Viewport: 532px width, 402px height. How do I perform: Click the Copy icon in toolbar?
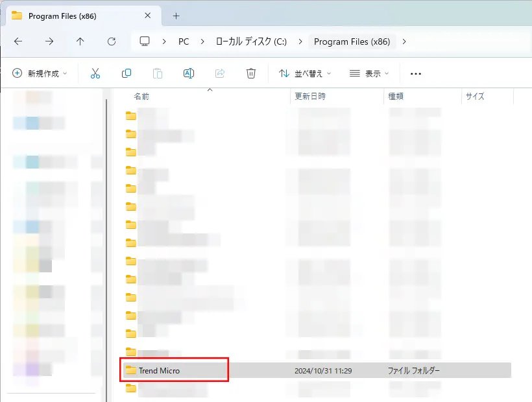pyautogui.click(x=127, y=73)
